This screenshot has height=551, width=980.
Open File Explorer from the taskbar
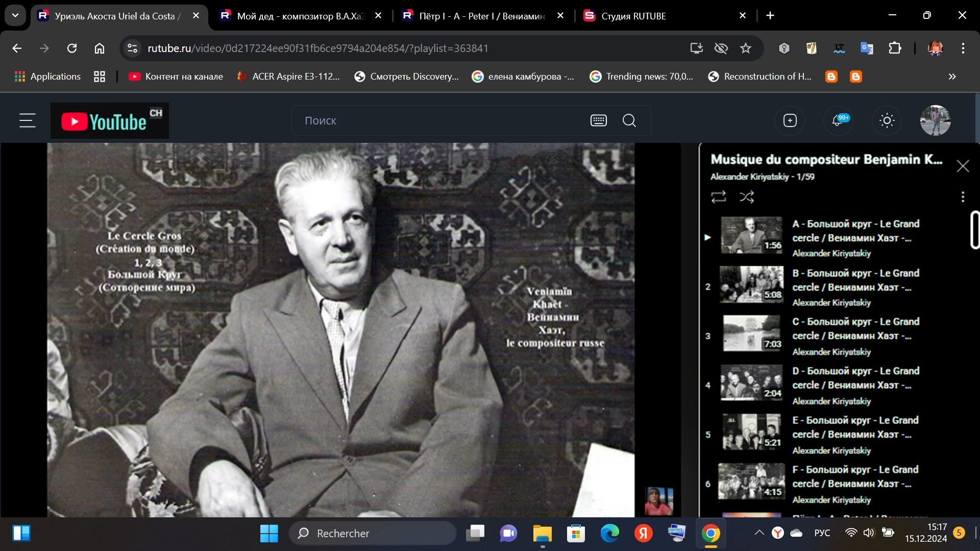[542, 534]
